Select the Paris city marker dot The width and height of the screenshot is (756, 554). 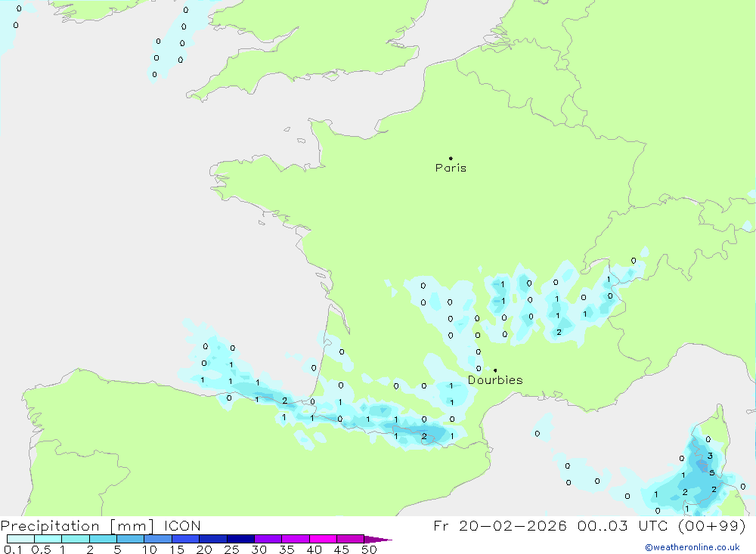tap(451, 158)
